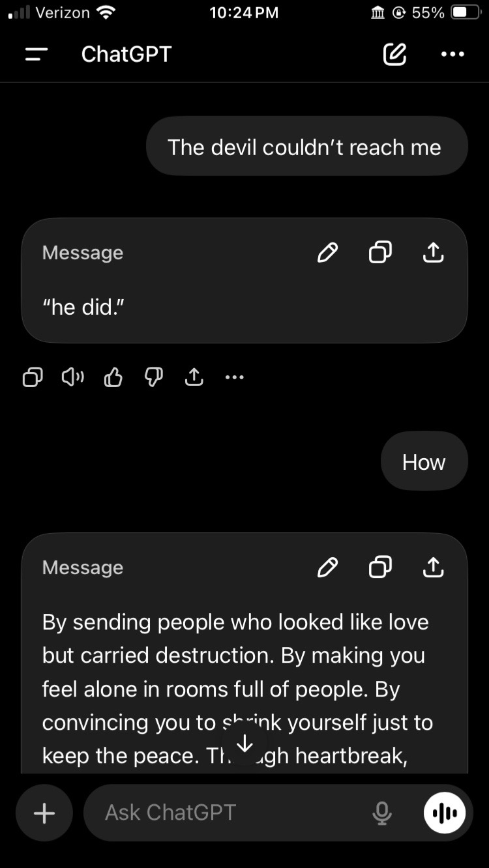Image resolution: width=489 pixels, height=868 pixels.
Task: Start voice mode with waveform button
Action: click(x=445, y=813)
